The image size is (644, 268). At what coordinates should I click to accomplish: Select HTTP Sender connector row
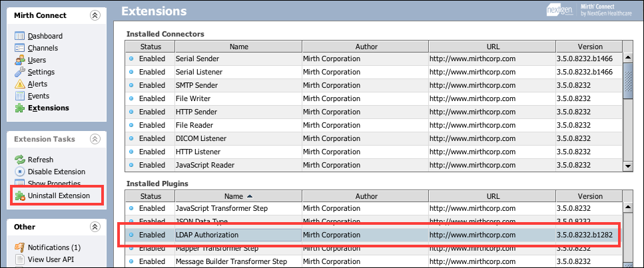tap(374, 112)
